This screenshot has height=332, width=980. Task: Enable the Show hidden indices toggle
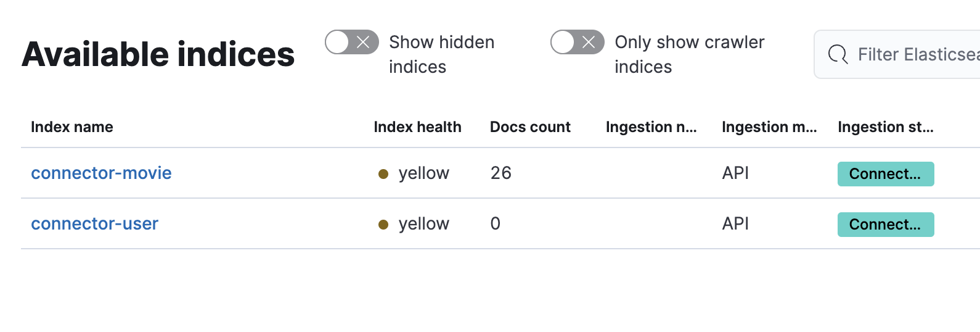pos(351,42)
